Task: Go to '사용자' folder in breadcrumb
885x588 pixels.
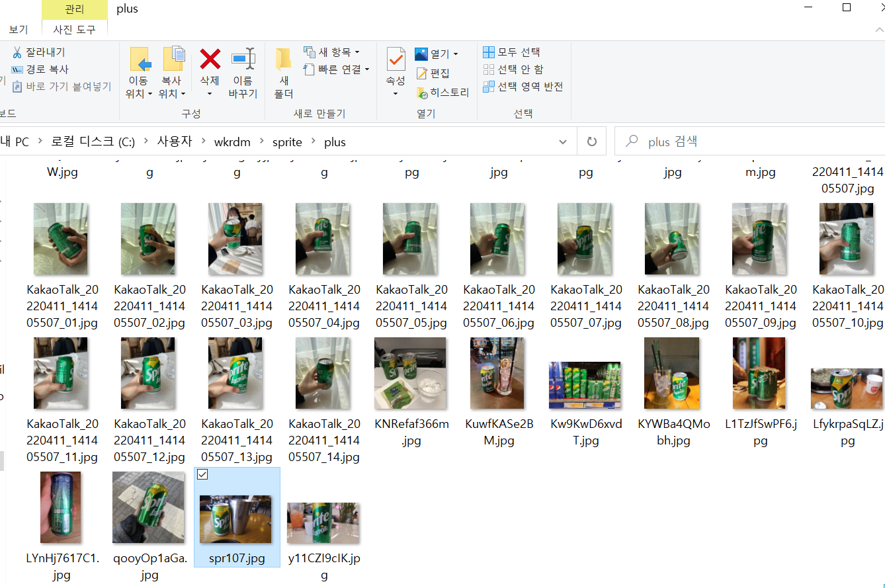Action: point(174,142)
